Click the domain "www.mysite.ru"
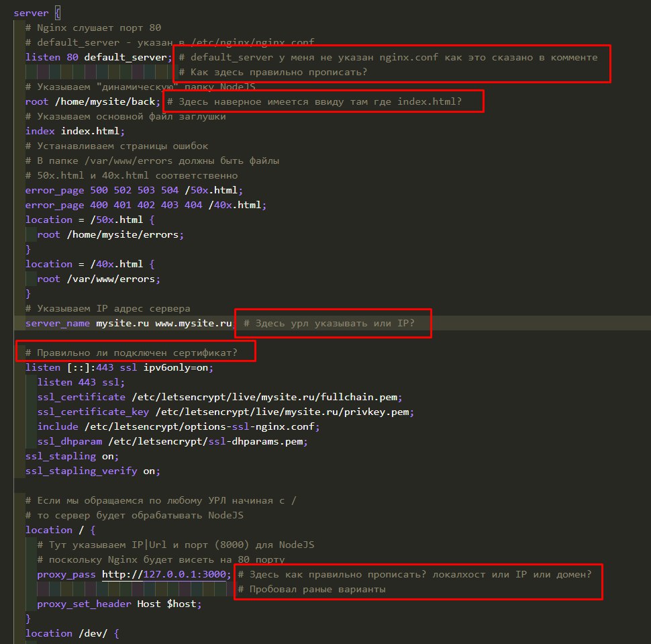 point(193,323)
